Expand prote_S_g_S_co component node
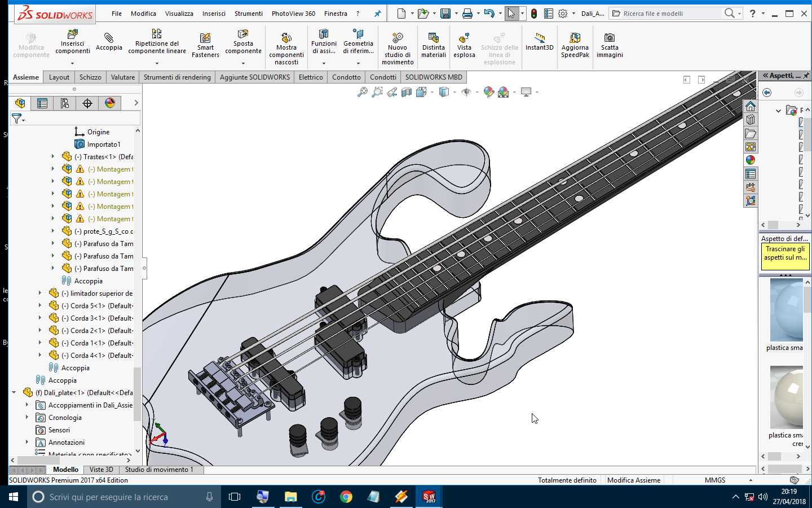 pos(54,231)
